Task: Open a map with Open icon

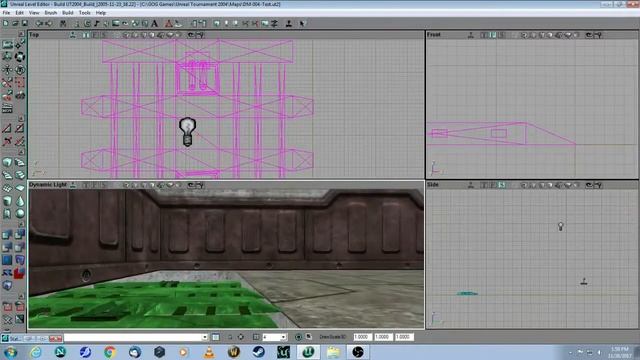Action: click(x=16, y=24)
